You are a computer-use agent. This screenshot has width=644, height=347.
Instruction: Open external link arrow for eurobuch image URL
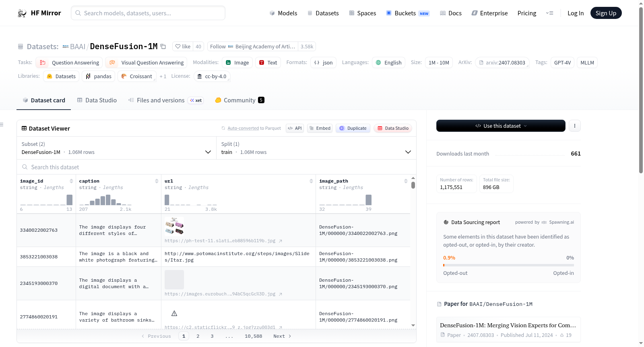click(x=281, y=294)
